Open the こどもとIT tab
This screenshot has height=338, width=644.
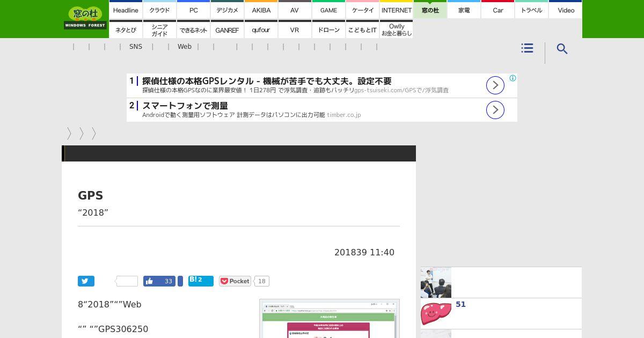(x=362, y=30)
